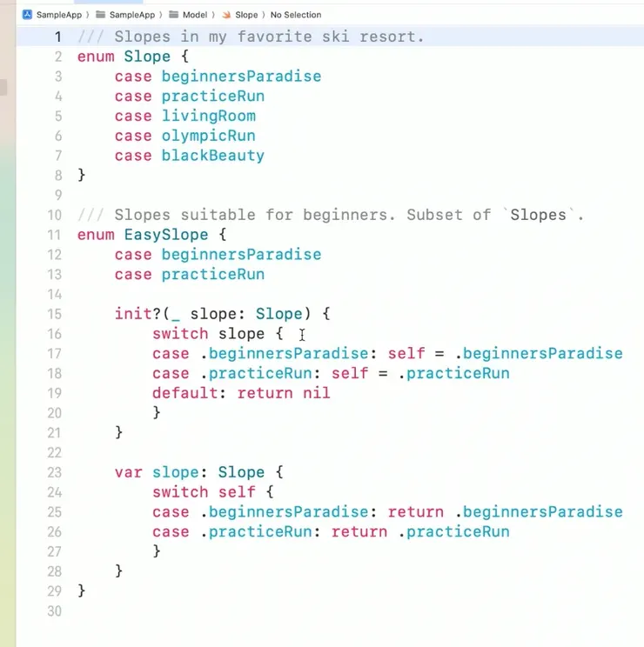The image size is (644, 647).
Task: Open the SampleApp project breadcrumb
Action: coord(59,15)
